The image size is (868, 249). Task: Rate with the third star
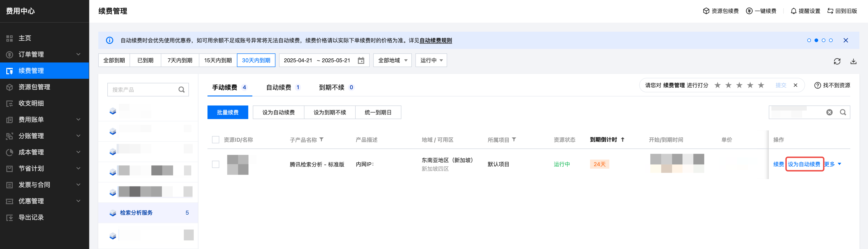[739, 85]
